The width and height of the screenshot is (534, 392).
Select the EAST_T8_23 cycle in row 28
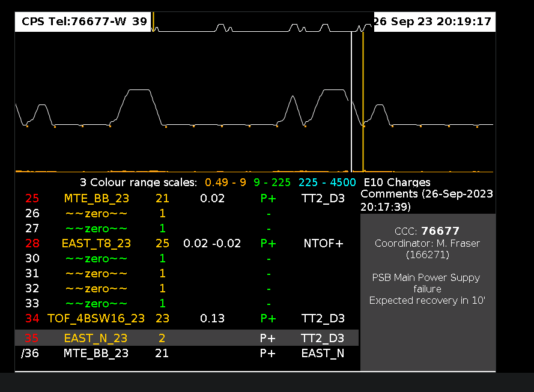(96, 244)
